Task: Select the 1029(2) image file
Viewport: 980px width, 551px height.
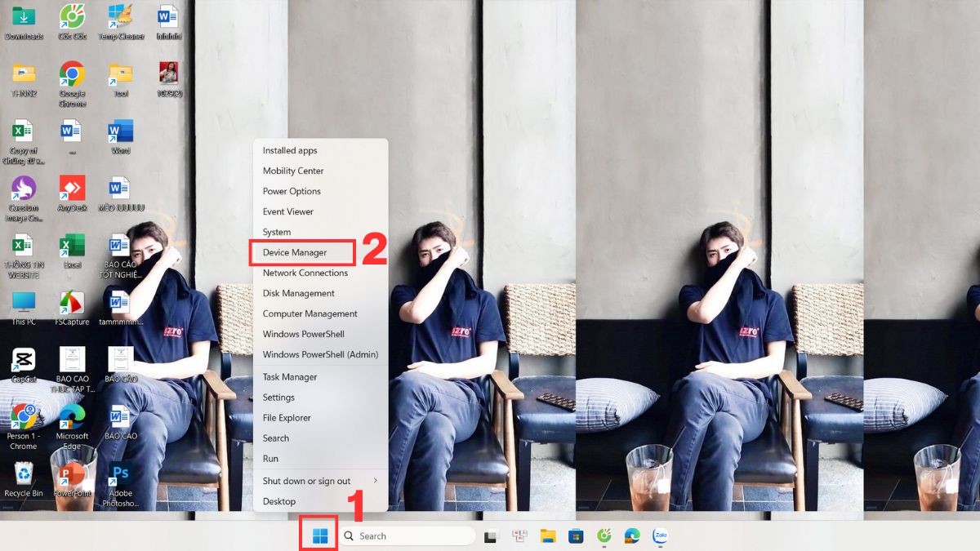Action: pos(169,80)
